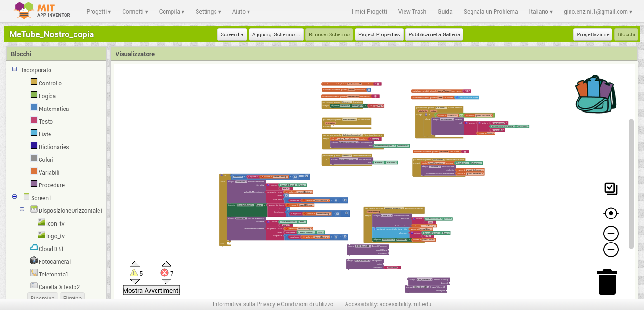Screen dimensions: 644x310
Task: Collapse the Incorporato tree section
Action: click(15, 69)
